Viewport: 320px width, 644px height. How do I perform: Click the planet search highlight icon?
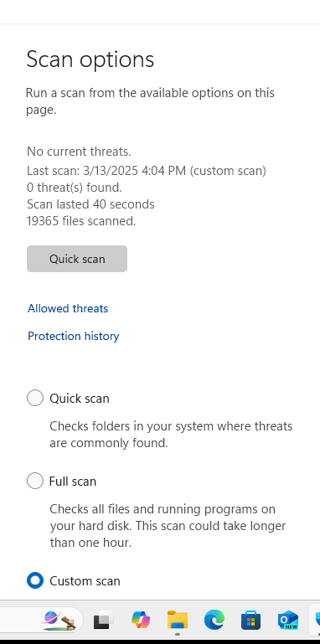(x=58, y=620)
